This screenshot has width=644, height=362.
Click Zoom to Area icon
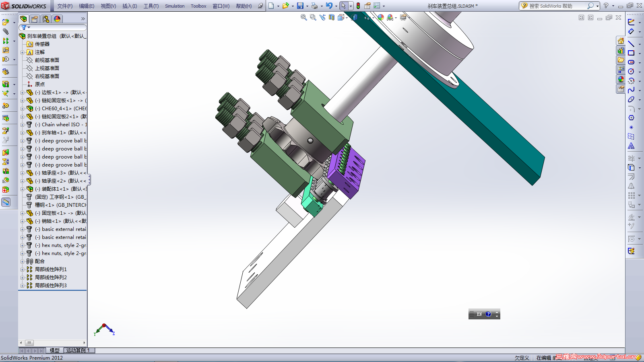[x=313, y=17]
